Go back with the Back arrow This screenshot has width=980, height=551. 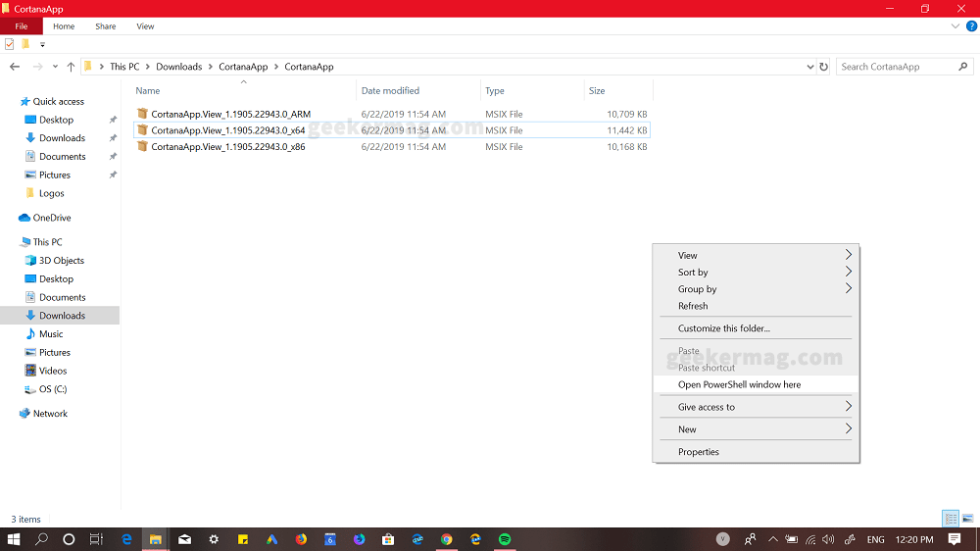click(x=15, y=67)
